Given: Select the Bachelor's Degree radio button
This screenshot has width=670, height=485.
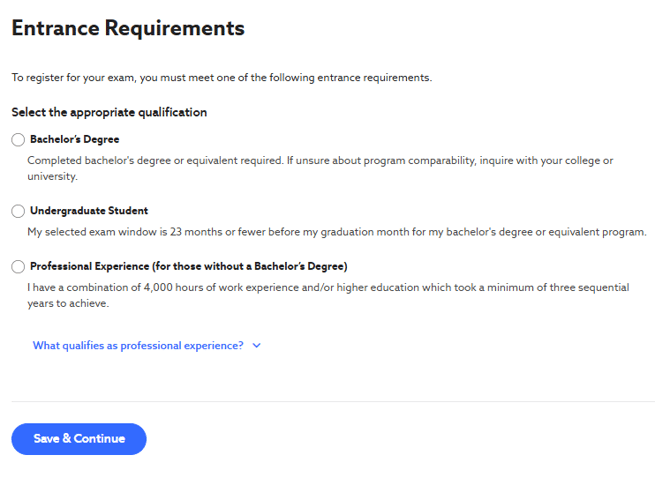Looking at the screenshot, I should pyautogui.click(x=18, y=140).
